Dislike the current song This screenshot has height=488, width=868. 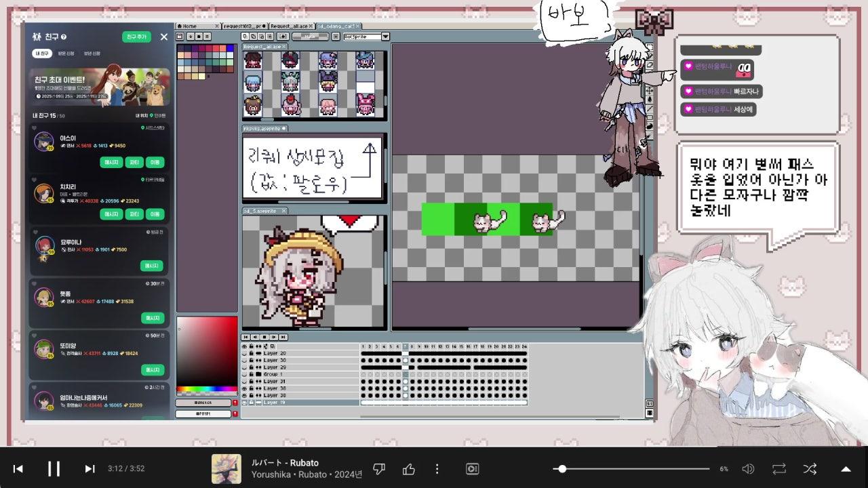(380, 468)
